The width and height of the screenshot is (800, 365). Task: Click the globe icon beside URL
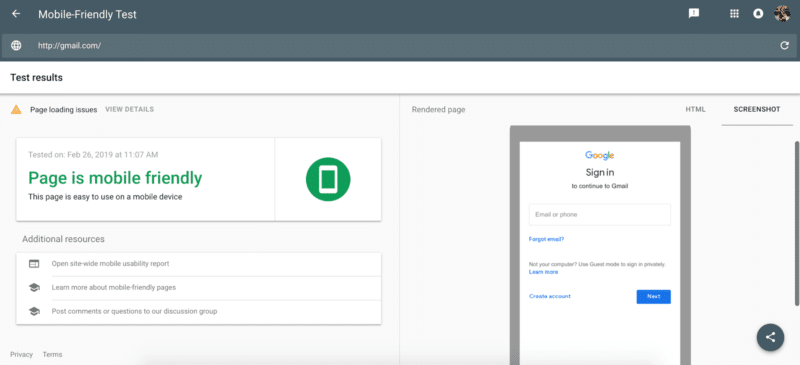16,45
